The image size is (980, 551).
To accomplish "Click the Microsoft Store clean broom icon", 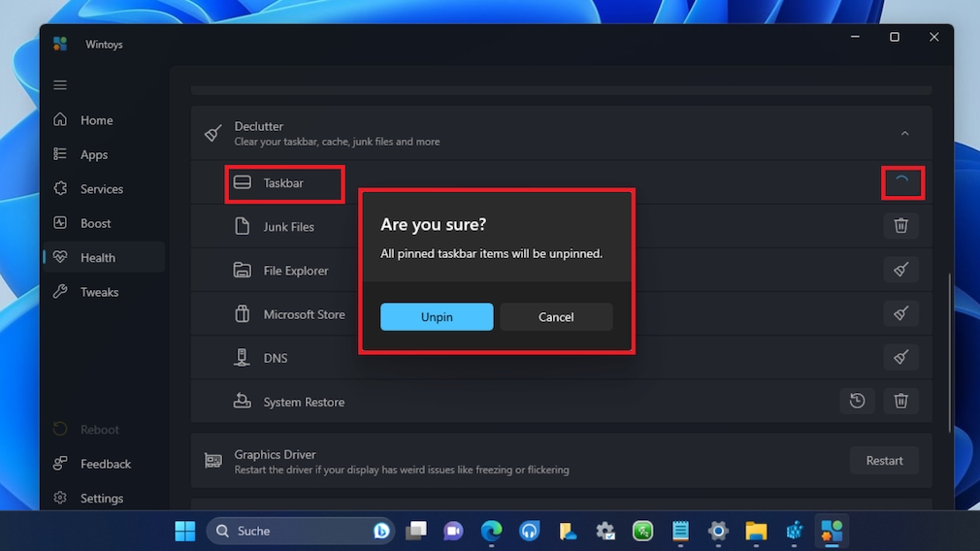I will [x=900, y=313].
